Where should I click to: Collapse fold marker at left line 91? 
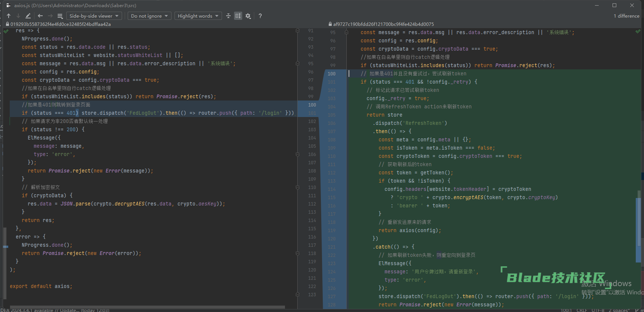pos(298,30)
